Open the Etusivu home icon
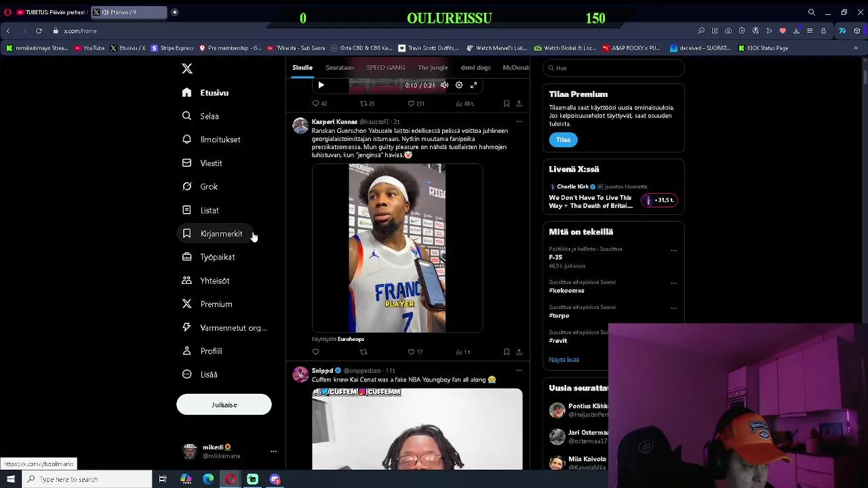This screenshot has width=868, height=488. coord(186,93)
